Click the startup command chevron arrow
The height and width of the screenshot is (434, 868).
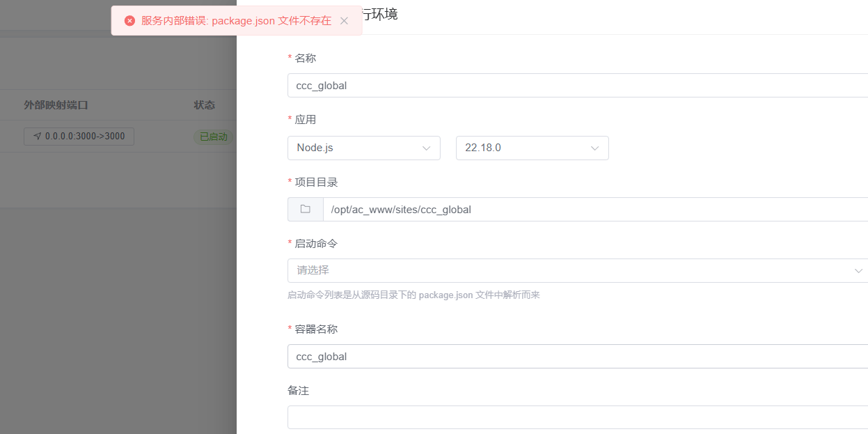click(x=859, y=270)
